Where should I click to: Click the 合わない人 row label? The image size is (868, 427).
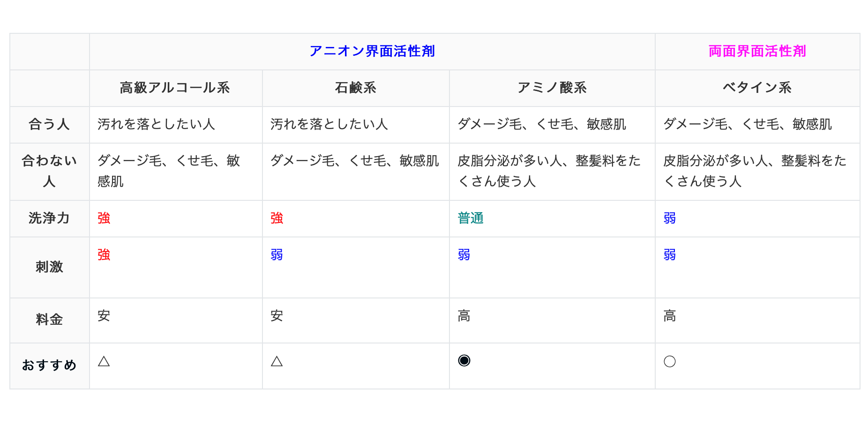click(x=49, y=171)
